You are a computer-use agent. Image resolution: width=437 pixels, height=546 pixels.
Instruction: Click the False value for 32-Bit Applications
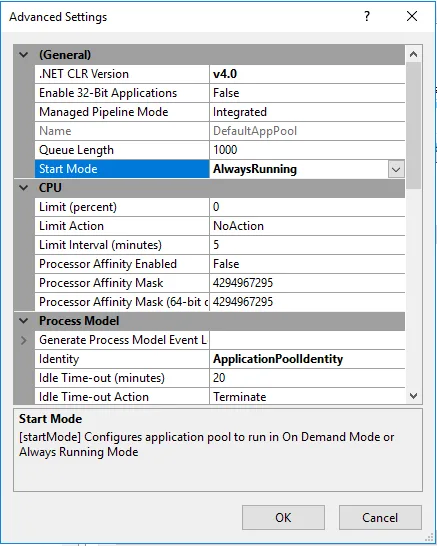point(307,93)
